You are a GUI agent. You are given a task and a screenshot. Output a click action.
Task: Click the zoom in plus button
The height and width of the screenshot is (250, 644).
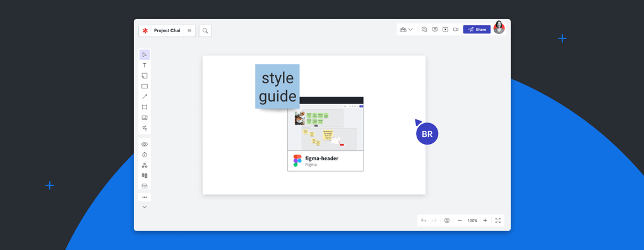[485, 220]
